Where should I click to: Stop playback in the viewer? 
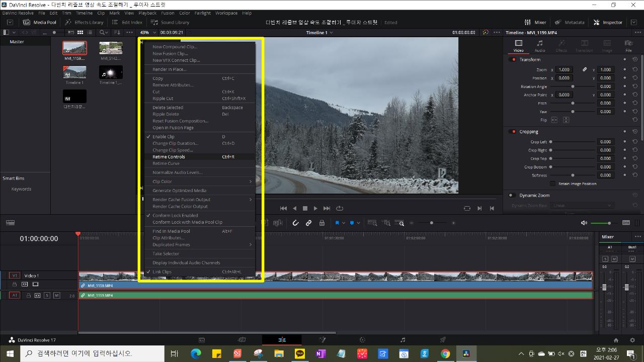pos(305,208)
